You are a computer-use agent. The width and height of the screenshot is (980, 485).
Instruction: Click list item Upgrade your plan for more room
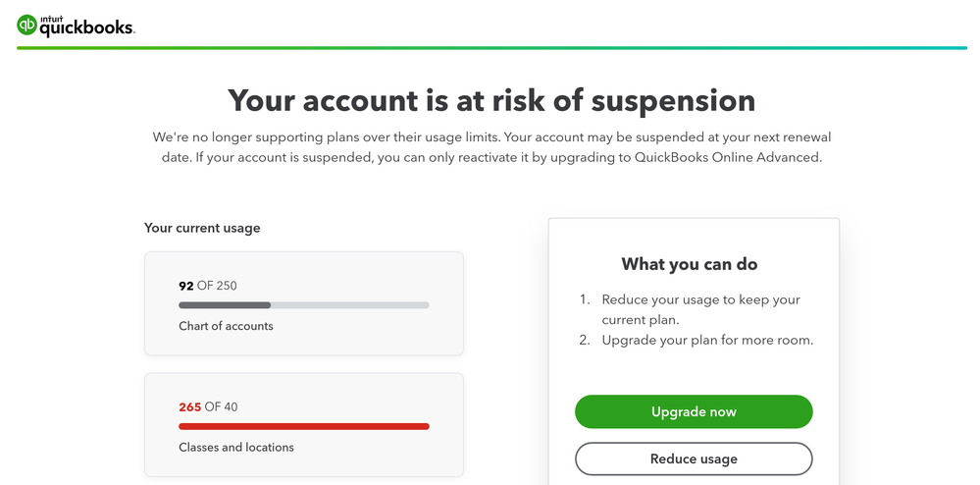[x=707, y=341]
